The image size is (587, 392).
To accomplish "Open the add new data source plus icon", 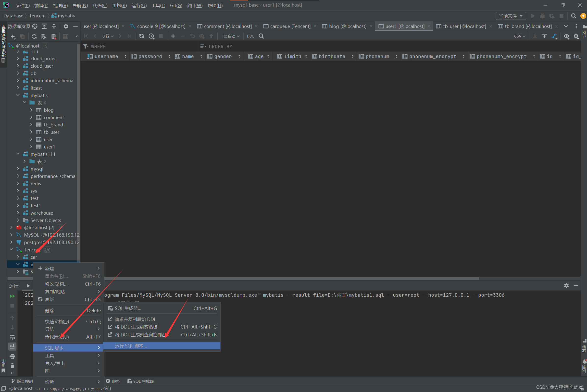I will [x=13, y=37].
